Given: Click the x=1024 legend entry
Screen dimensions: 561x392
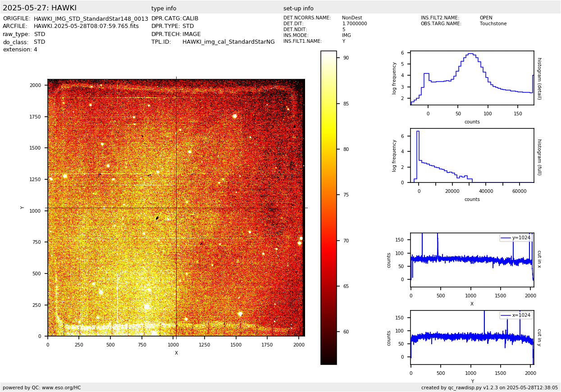Looking at the screenshot, I should tap(515, 315).
